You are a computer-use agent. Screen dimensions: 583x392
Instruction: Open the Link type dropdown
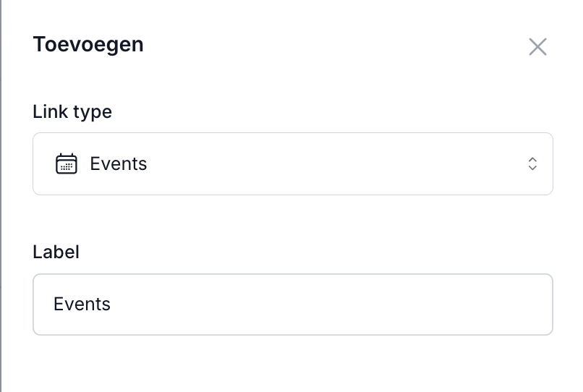(292, 164)
